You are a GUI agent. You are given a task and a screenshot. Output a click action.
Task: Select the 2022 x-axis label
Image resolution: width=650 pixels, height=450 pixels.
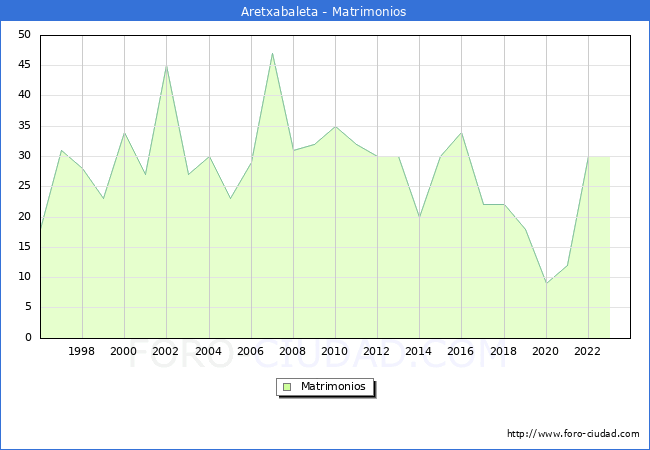click(588, 351)
